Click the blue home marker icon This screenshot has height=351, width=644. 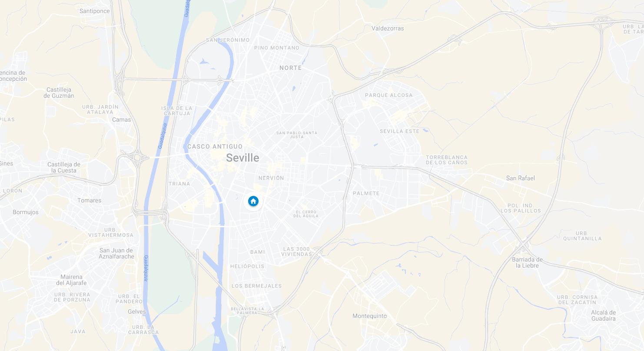pos(253,201)
